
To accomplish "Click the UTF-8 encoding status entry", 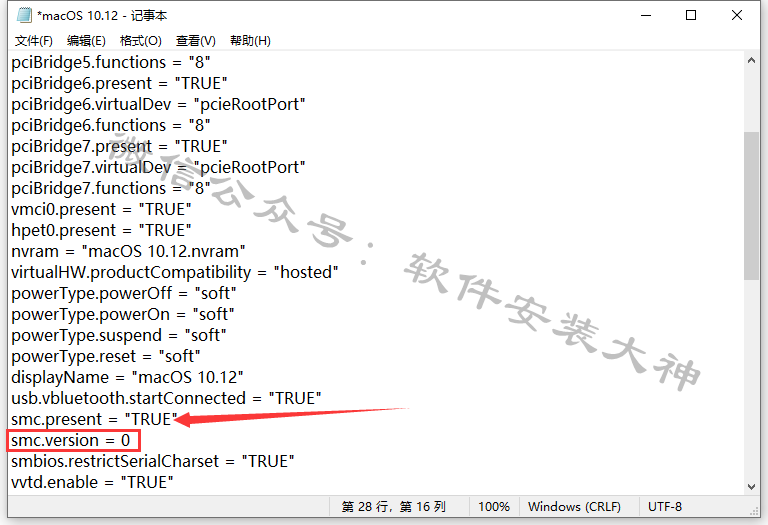I will coord(665,507).
